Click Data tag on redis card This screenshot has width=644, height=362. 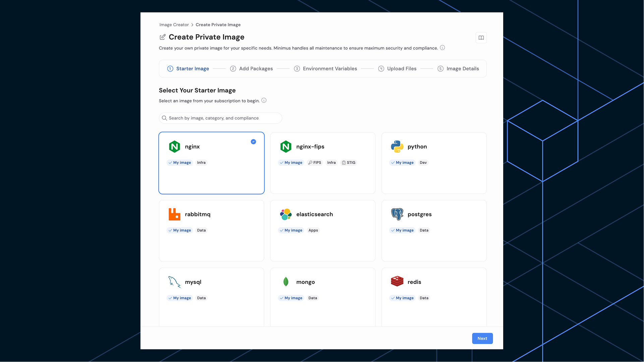pyautogui.click(x=424, y=298)
